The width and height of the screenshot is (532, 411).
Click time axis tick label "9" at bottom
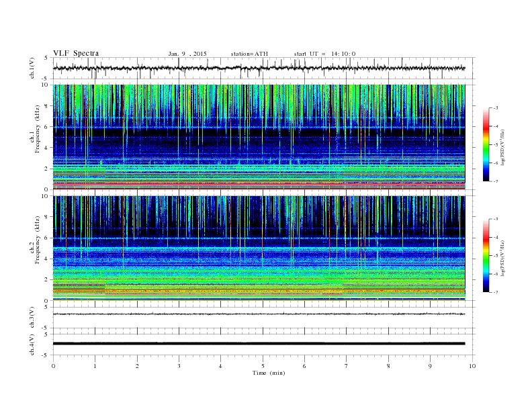coord(430,366)
